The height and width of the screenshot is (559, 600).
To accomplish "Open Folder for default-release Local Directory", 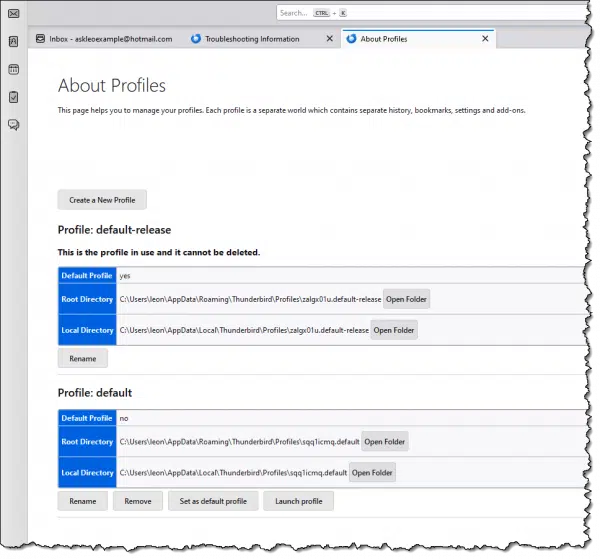I will tap(394, 330).
